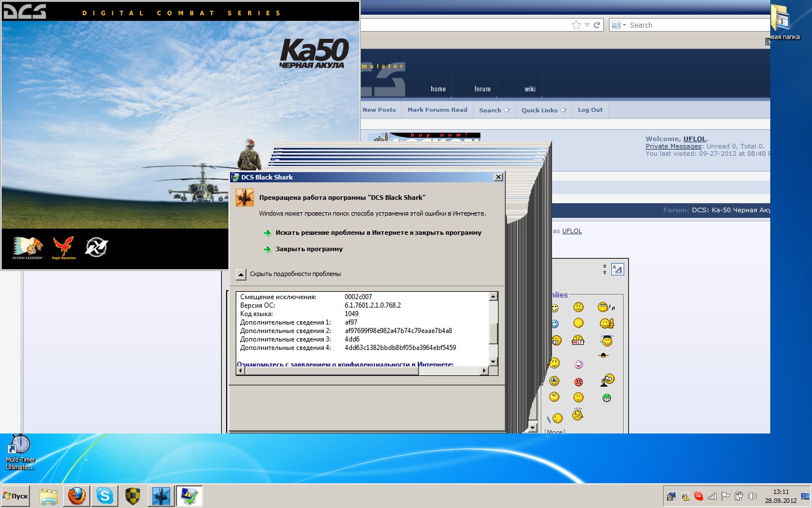Viewport: 812px width, 508px height.
Task: Open the URL history dropdown arrow in Firefox
Action: point(587,25)
